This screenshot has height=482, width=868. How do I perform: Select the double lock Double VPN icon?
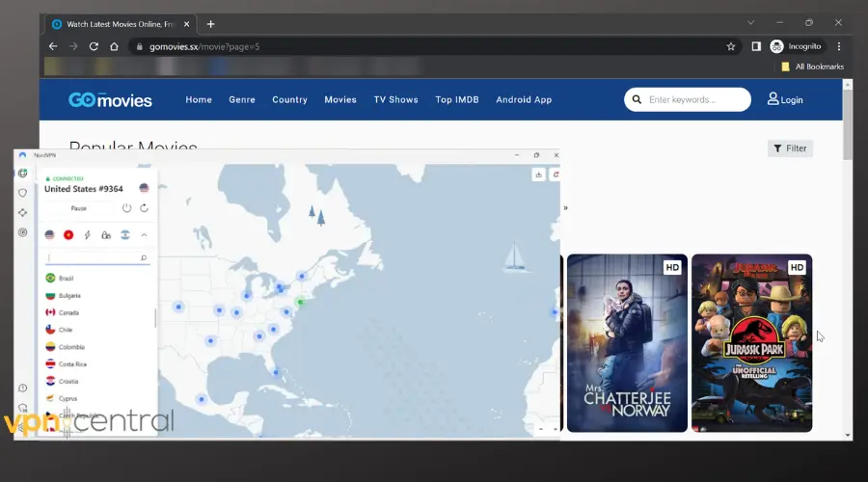(106, 235)
